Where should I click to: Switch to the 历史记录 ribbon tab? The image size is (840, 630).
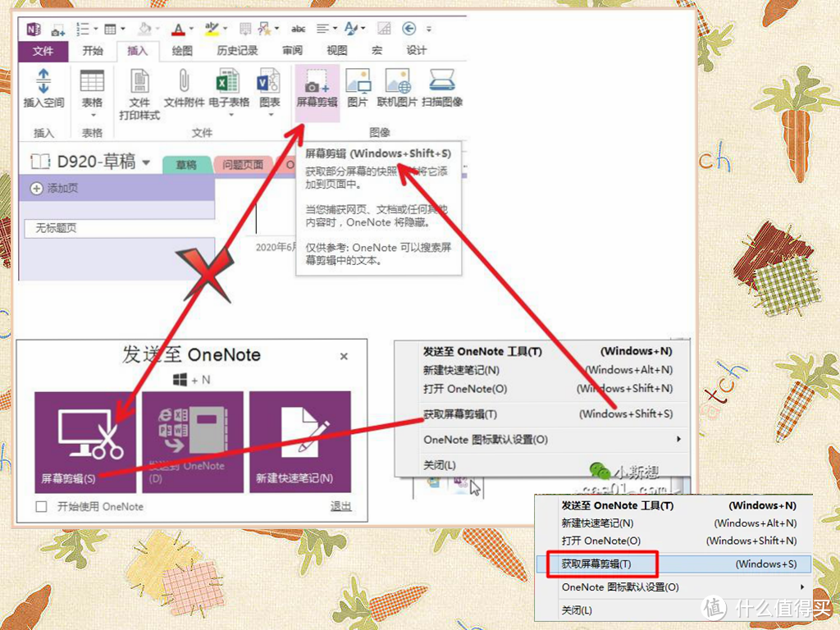pos(237,51)
